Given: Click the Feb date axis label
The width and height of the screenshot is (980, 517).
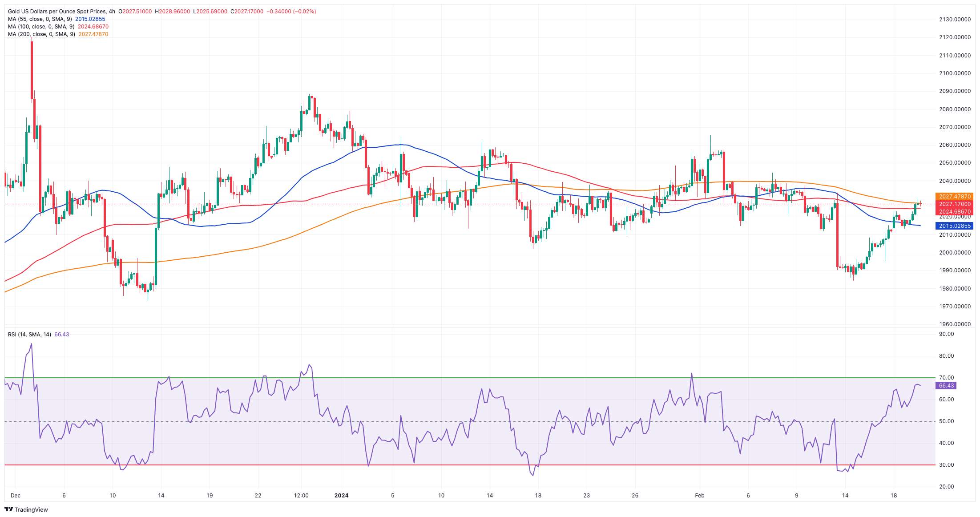Looking at the screenshot, I should pyautogui.click(x=700, y=496).
